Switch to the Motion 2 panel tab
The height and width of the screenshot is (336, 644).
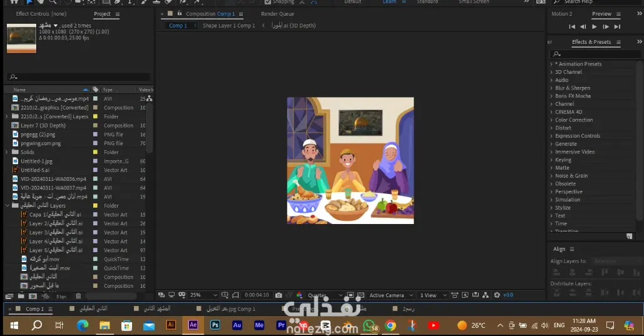(562, 14)
